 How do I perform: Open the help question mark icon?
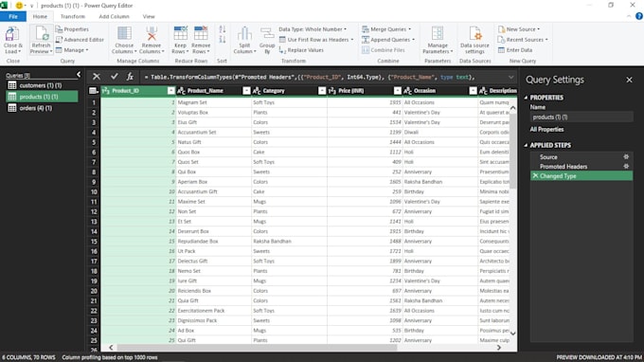pos(639,16)
